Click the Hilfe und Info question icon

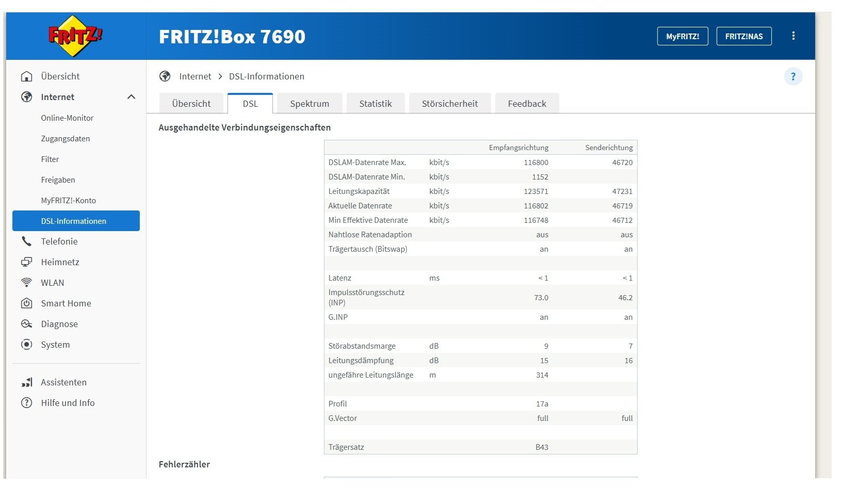coord(26,403)
